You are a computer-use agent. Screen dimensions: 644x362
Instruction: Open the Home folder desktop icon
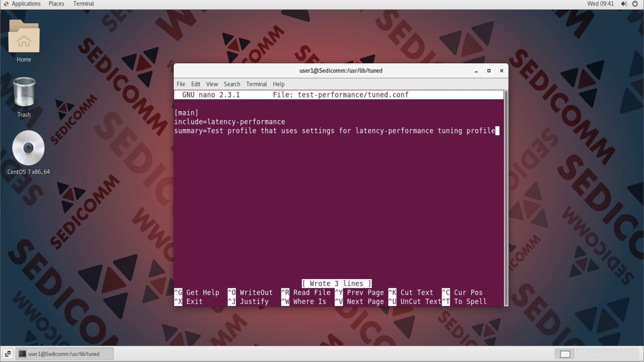(24, 37)
